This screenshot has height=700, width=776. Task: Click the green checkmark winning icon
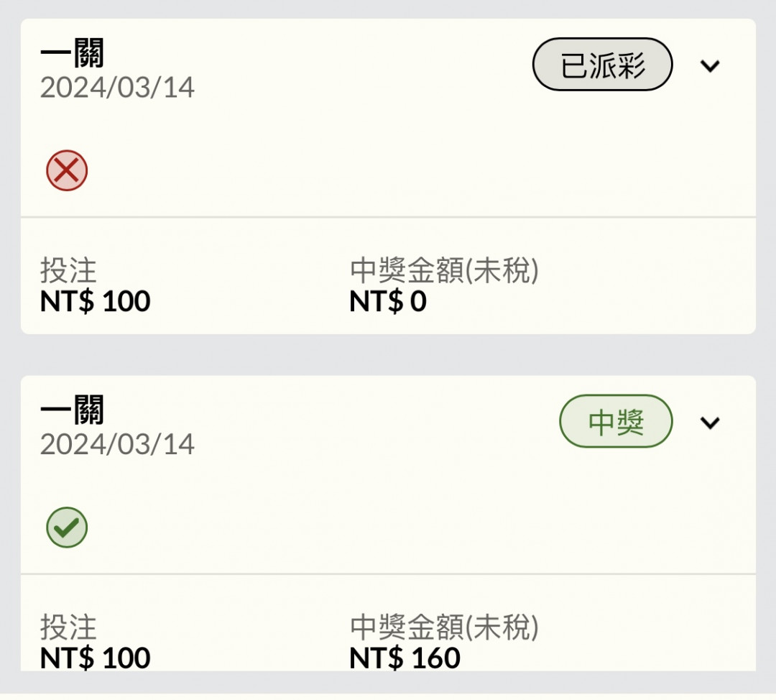pos(67,528)
